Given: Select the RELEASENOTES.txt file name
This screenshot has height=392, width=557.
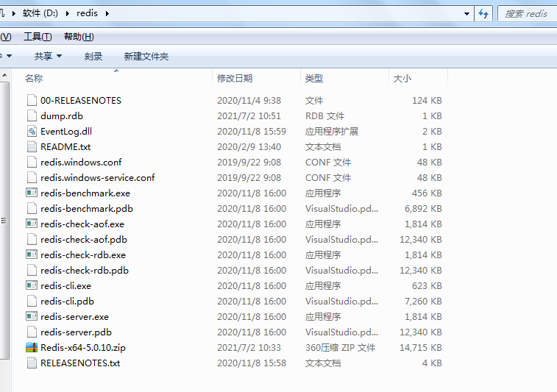Looking at the screenshot, I should pos(80,363).
